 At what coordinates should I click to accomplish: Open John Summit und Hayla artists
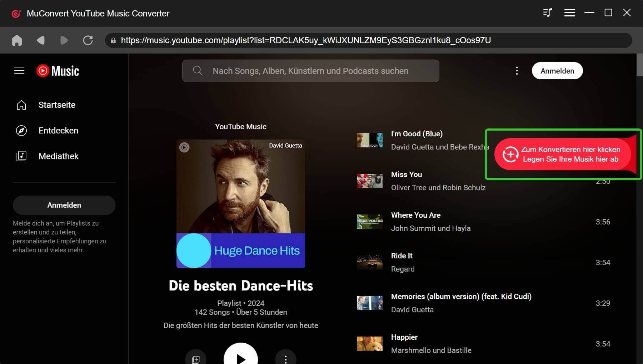pos(431,228)
